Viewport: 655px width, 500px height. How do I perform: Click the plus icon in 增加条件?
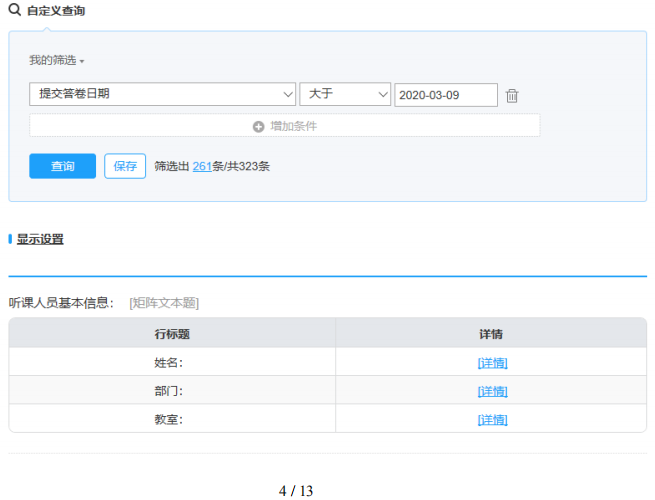[x=258, y=126]
